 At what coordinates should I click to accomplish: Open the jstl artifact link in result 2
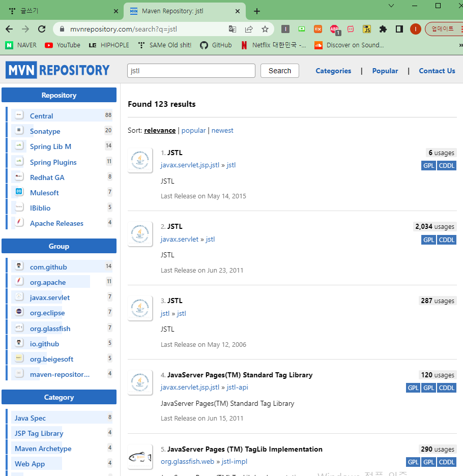pos(210,239)
